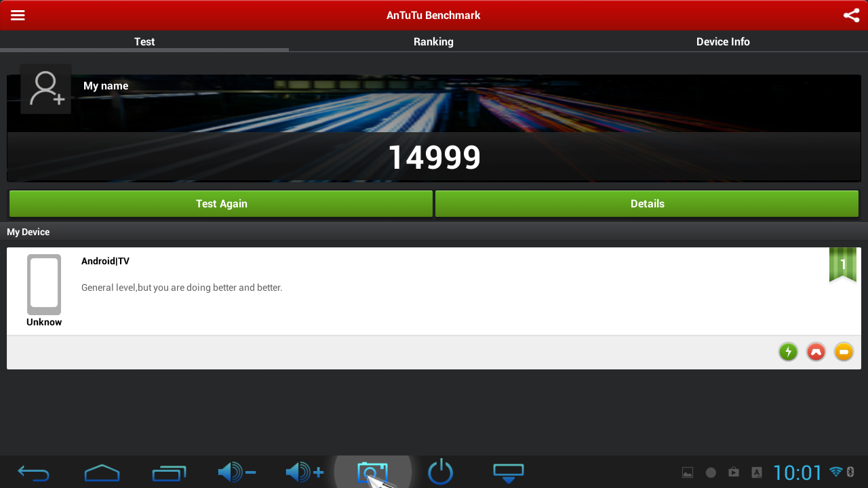This screenshot has width=868, height=488.
Task: Raise the volume with volume-plus icon
Action: tap(304, 472)
